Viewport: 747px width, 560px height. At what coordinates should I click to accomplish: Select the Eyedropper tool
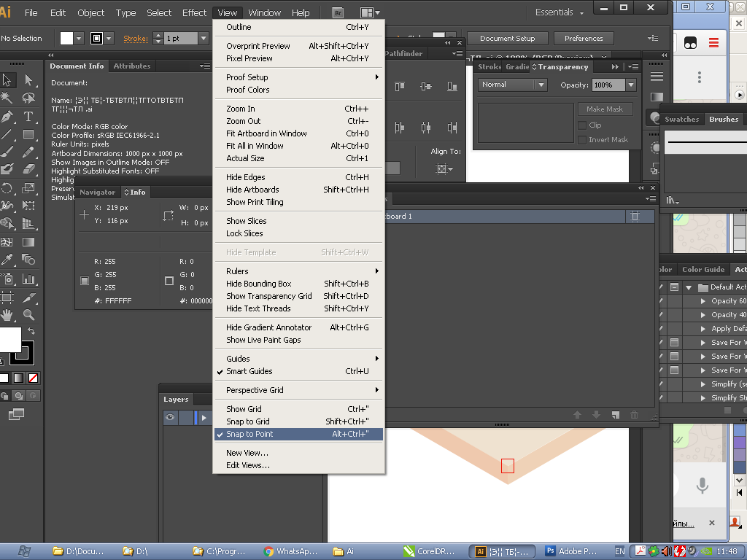(x=7, y=260)
